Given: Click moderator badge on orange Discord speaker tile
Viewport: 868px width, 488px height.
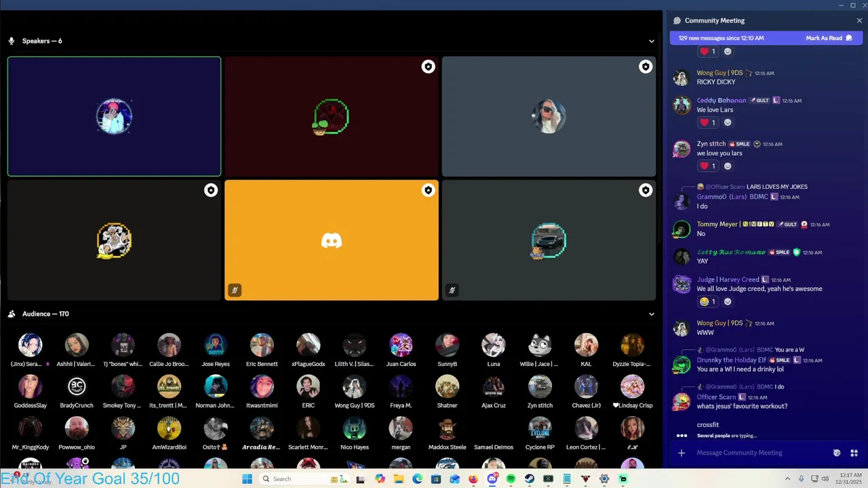Looking at the screenshot, I should (428, 190).
